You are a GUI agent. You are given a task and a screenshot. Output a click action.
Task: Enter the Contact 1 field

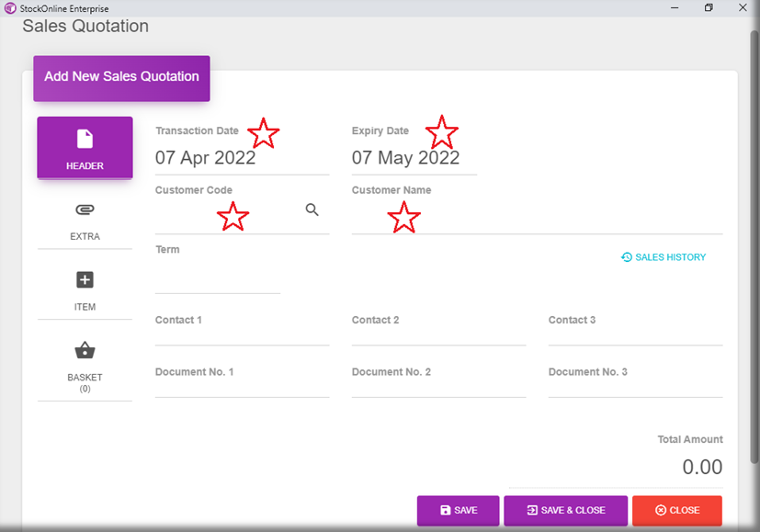pos(242,335)
